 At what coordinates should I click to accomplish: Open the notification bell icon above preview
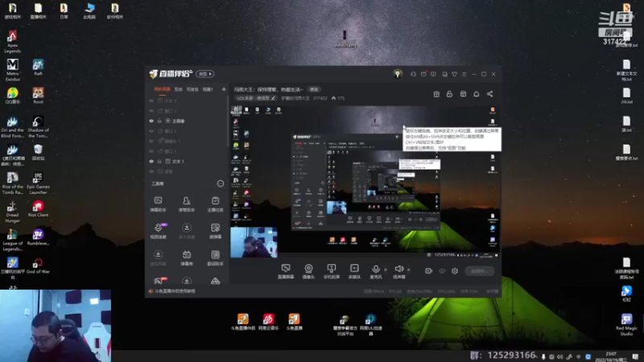click(477, 94)
